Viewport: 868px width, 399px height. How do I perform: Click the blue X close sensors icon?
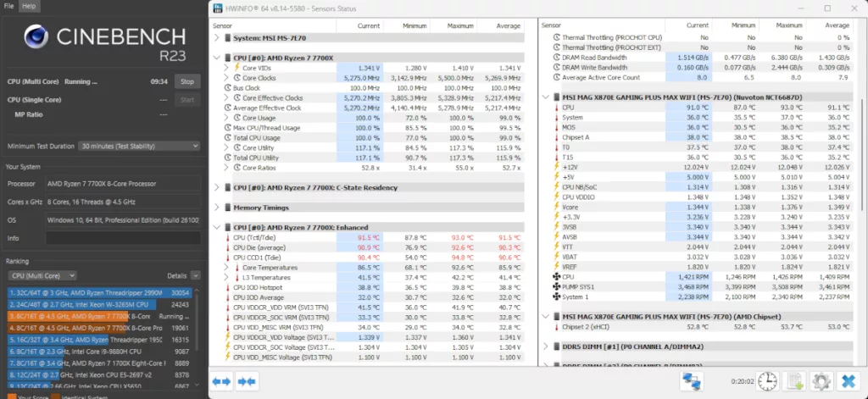tap(848, 381)
